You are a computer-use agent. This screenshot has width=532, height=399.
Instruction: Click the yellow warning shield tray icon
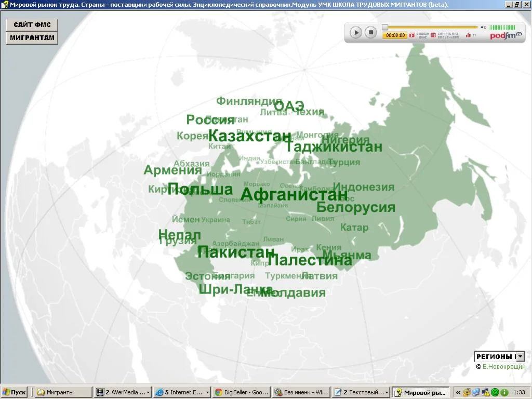tap(486, 393)
